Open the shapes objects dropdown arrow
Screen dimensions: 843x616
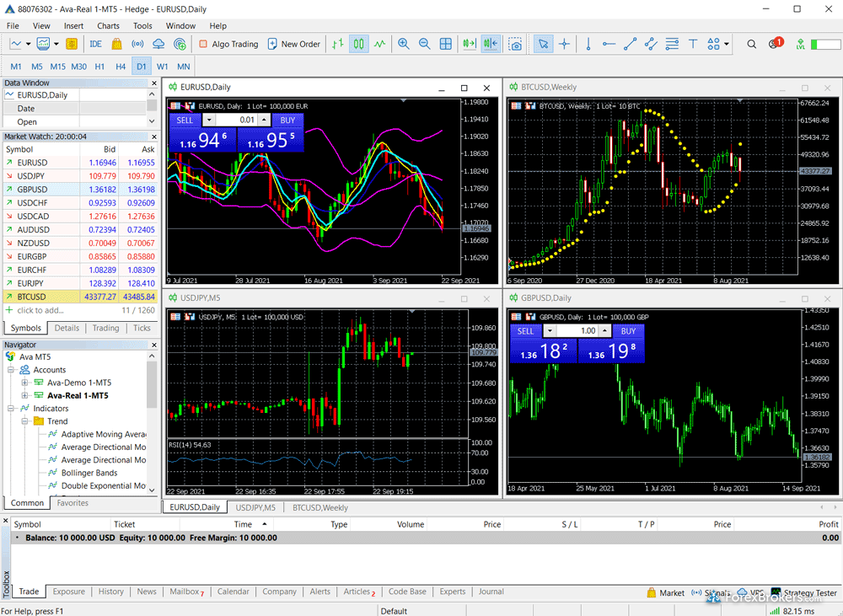727,44
